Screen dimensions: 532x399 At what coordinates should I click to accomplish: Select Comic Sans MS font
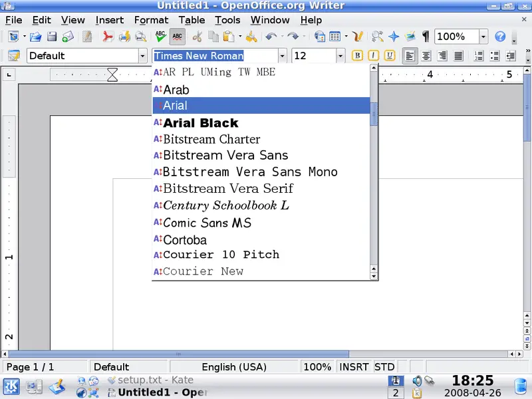[261, 223]
